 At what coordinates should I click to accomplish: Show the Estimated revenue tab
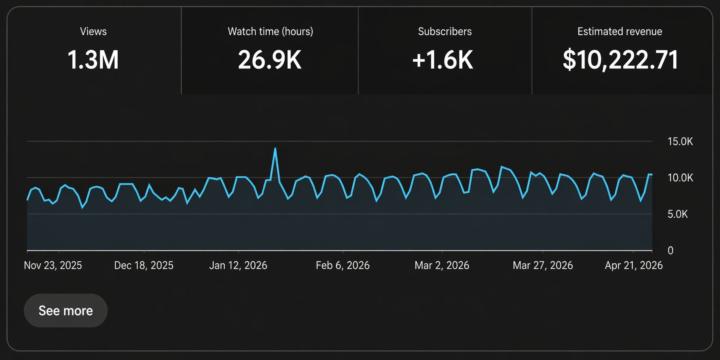click(x=622, y=51)
